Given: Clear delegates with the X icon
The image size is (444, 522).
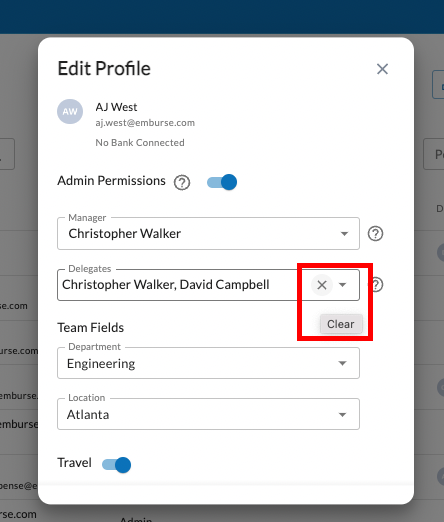Looking at the screenshot, I should [x=322, y=285].
